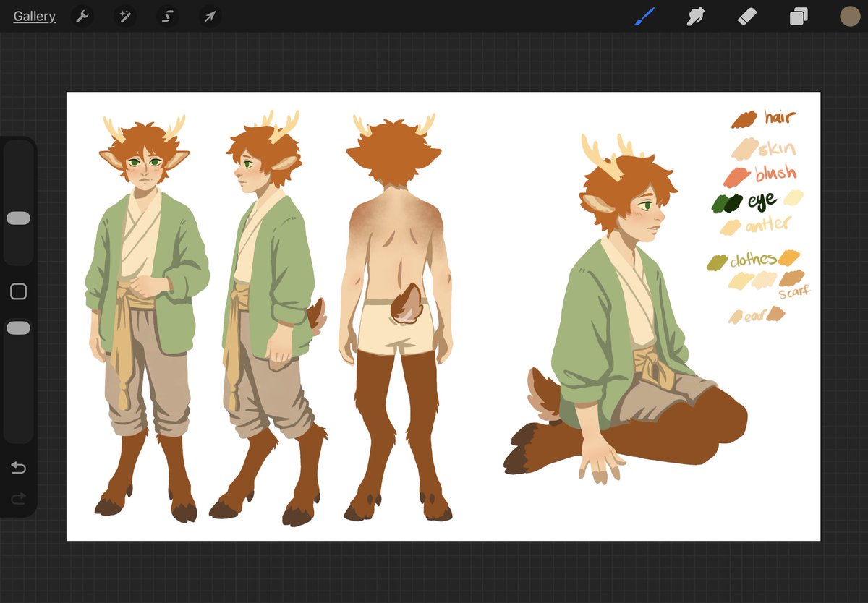This screenshot has height=603, width=868.
Task: Open the Adjustments magic wand menu
Action: 124,16
